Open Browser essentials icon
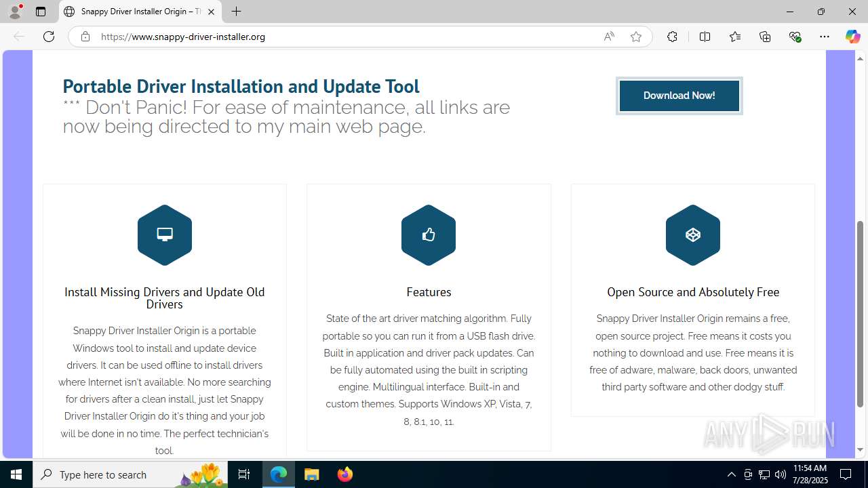Viewport: 868px width, 488px height. pyautogui.click(x=795, y=37)
